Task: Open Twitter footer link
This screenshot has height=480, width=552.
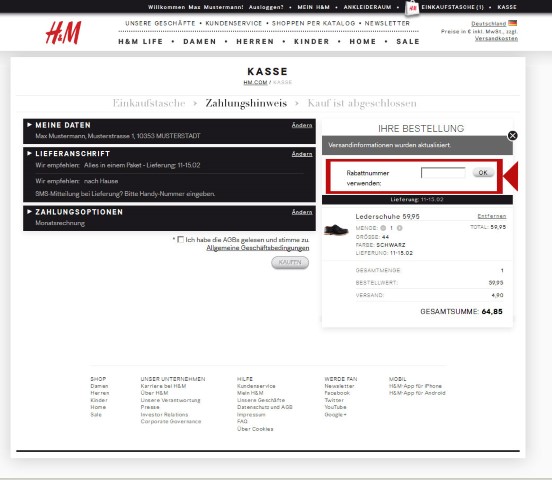Action: [334, 400]
